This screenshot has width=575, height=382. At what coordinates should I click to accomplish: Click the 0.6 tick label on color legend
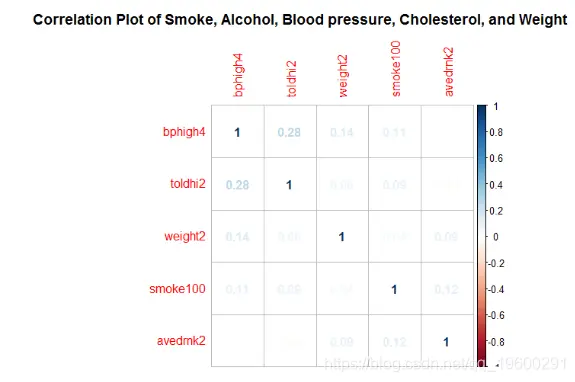coord(496,158)
